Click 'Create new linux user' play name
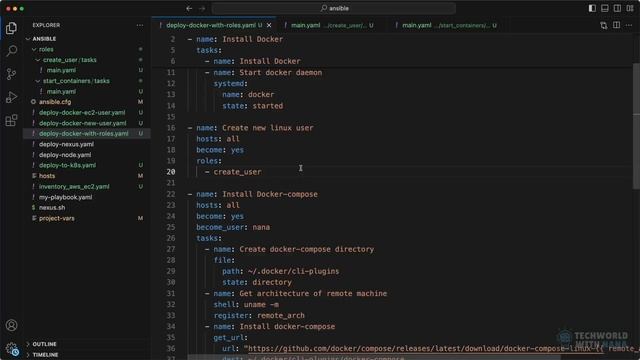This screenshot has height=360, width=640. [268, 128]
